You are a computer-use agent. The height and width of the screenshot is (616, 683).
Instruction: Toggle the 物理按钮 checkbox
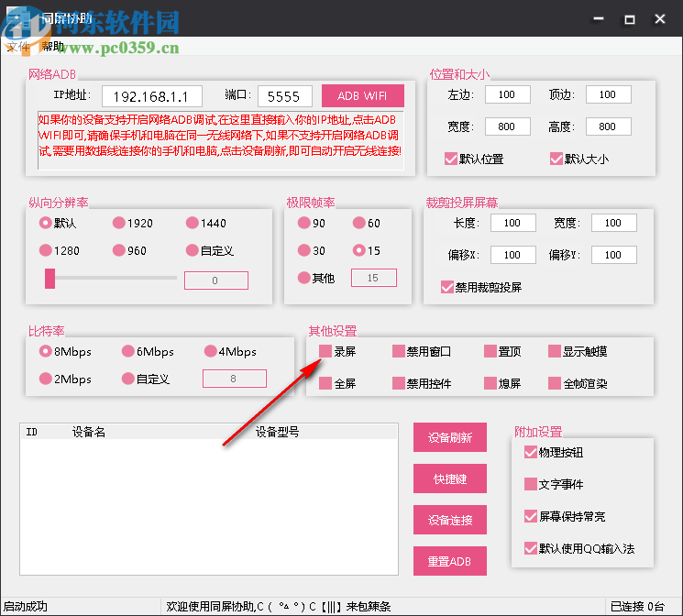(x=531, y=452)
